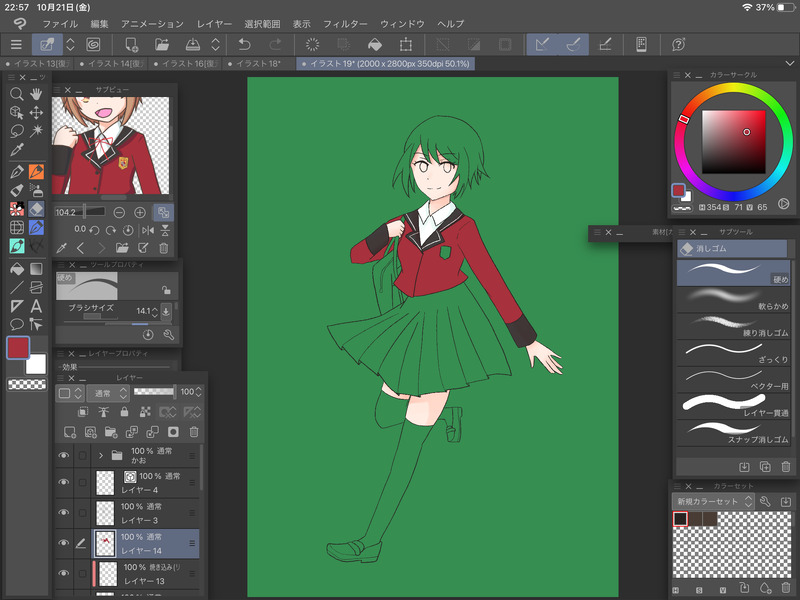This screenshot has width=800, height=600.
Task: Click the undo arrow in the command bar
Action: tap(245, 44)
